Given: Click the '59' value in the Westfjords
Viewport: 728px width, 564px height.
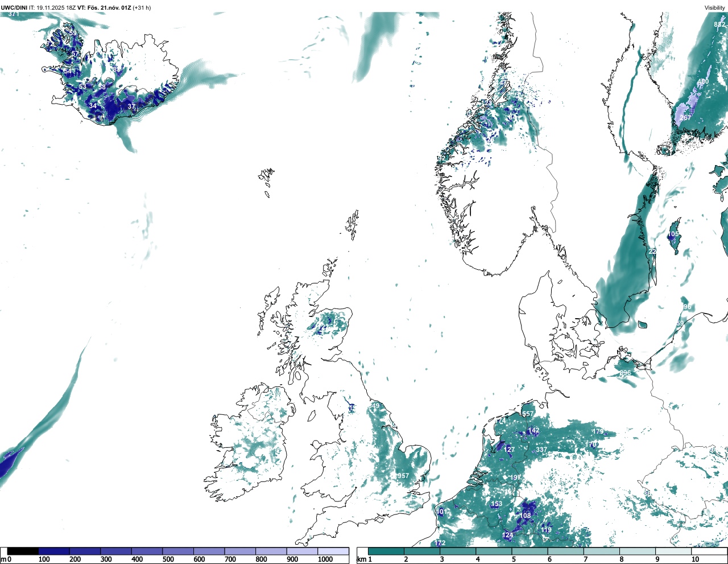Looking at the screenshot, I should (x=73, y=33).
